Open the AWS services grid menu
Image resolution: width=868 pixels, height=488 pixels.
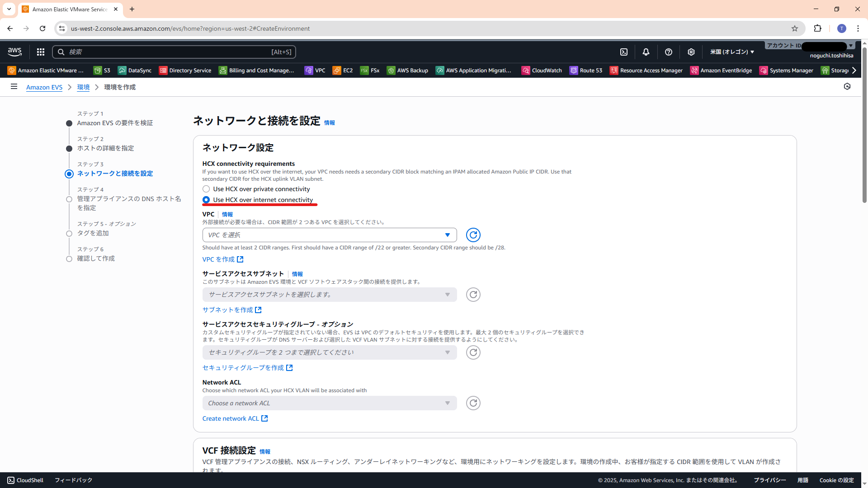click(x=41, y=52)
